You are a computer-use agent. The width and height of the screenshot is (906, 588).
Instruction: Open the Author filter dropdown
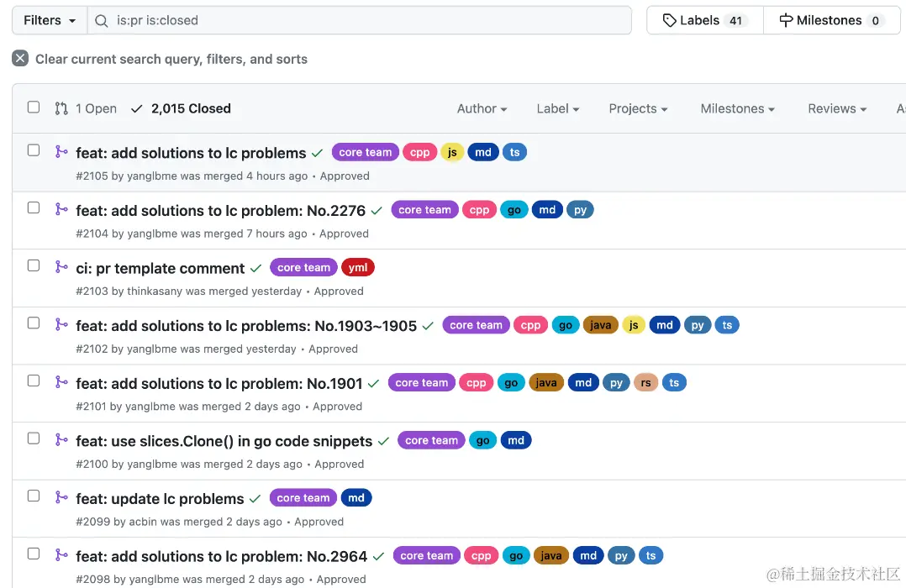click(x=482, y=108)
